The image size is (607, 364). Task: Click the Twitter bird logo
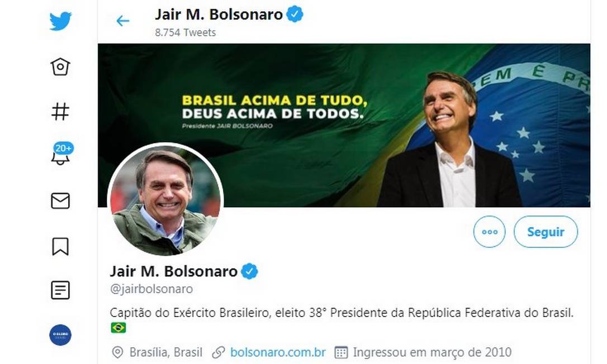coord(60,21)
